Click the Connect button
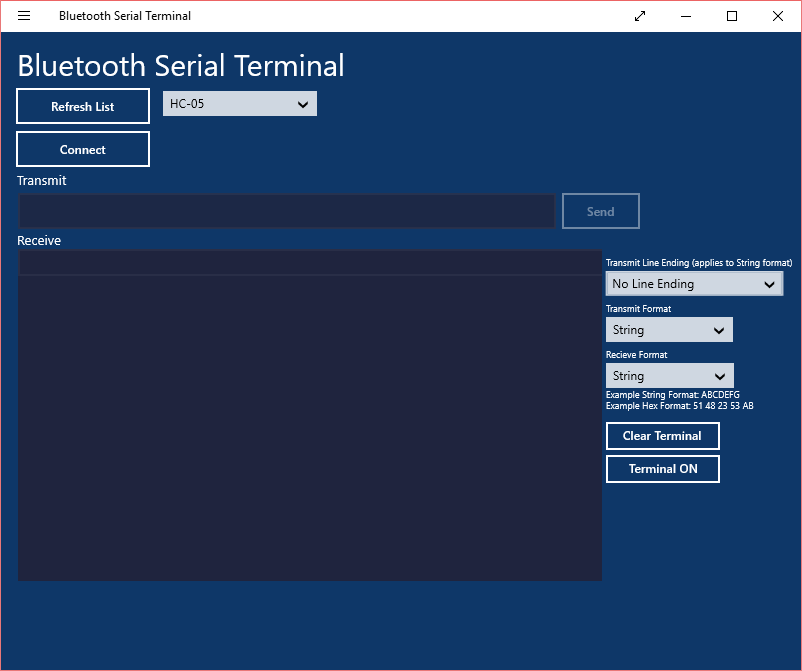The height and width of the screenshot is (671, 802). 83,149
